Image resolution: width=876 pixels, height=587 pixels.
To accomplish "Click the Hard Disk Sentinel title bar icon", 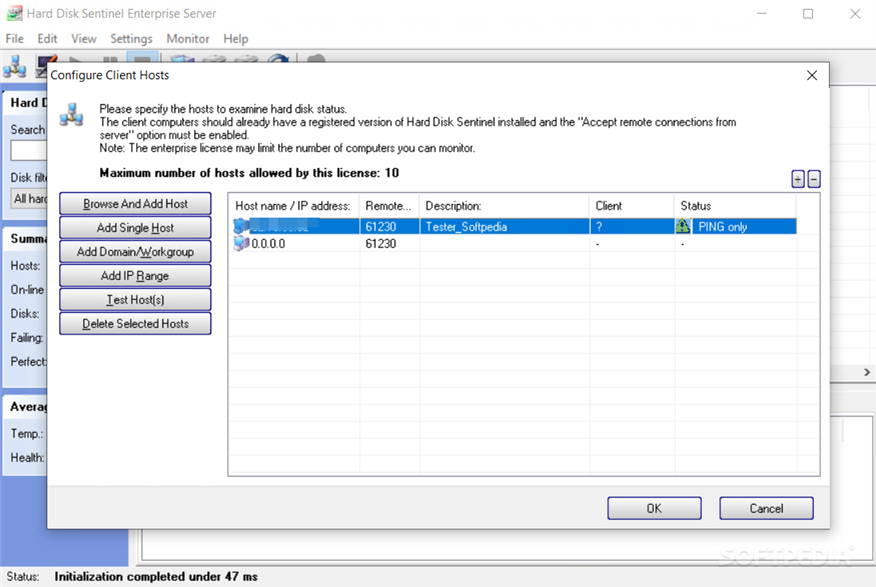I will point(15,13).
